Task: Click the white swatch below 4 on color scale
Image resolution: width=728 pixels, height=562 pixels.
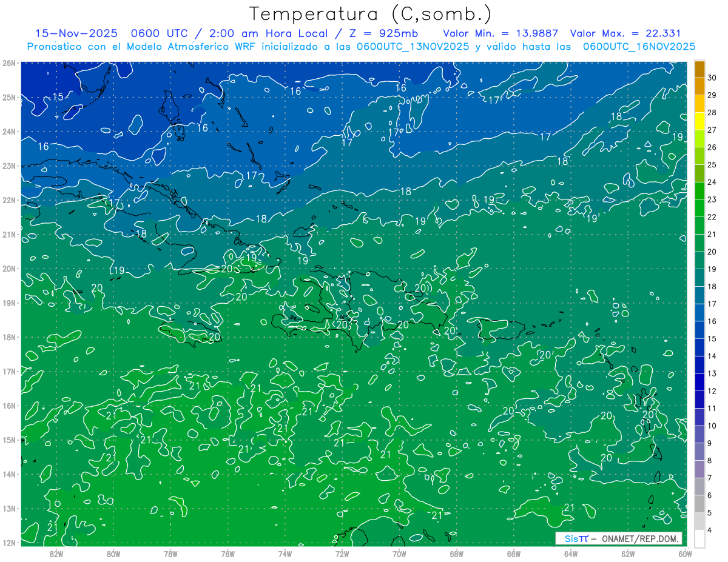Action: [x=699, y=538]
